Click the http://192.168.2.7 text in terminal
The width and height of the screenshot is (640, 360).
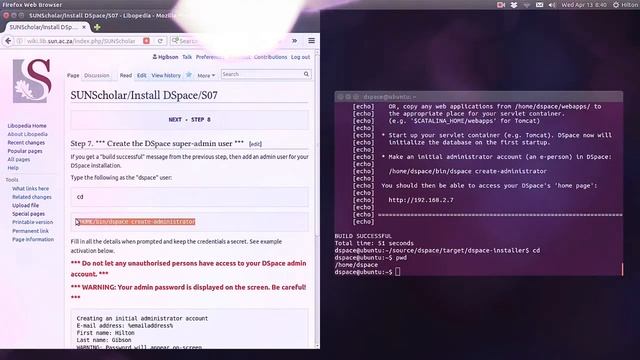(421, 200)
